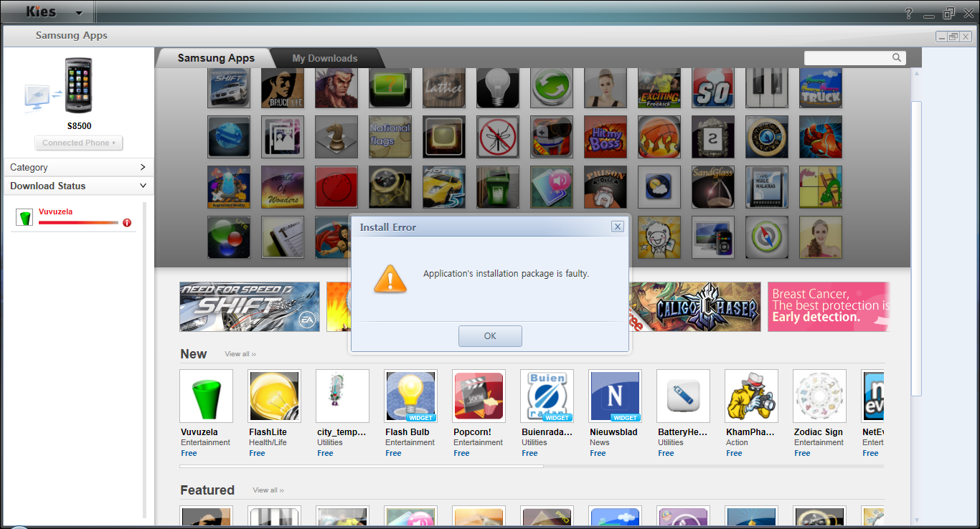Screen dimensions: 980x529
Task: Open the Truck app icon
Action: (x=821, y=87)
